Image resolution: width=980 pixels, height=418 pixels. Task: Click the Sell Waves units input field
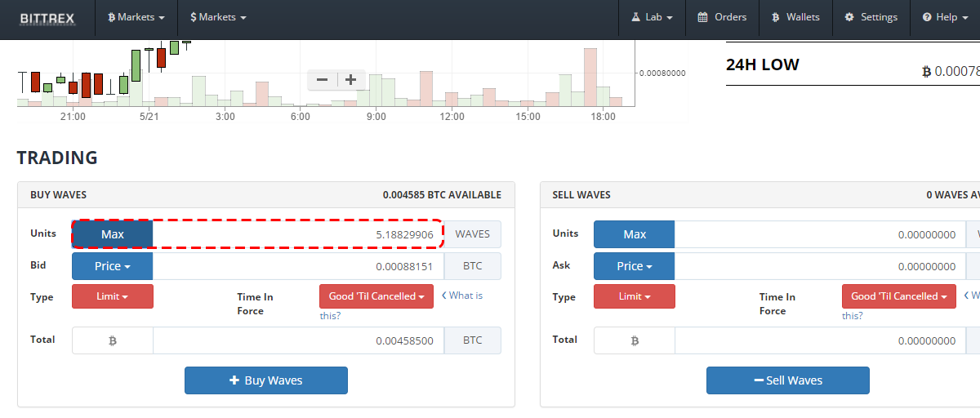click(x=821, y=234)
